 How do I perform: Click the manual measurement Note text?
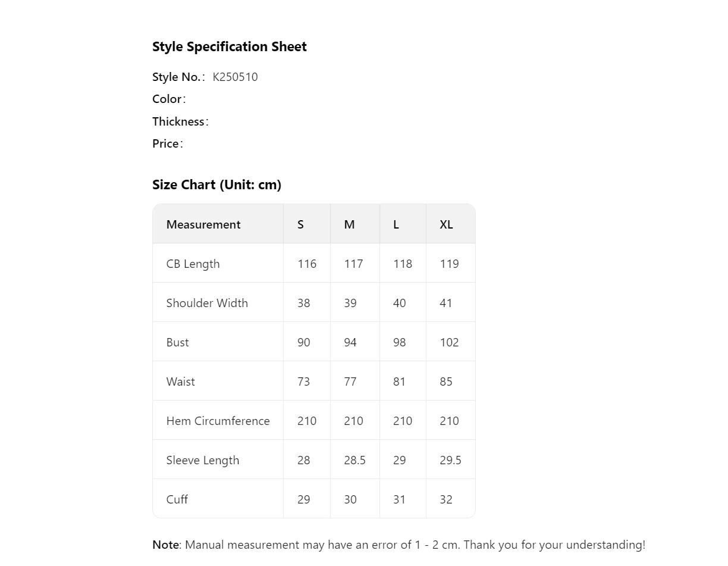[398, 545]
